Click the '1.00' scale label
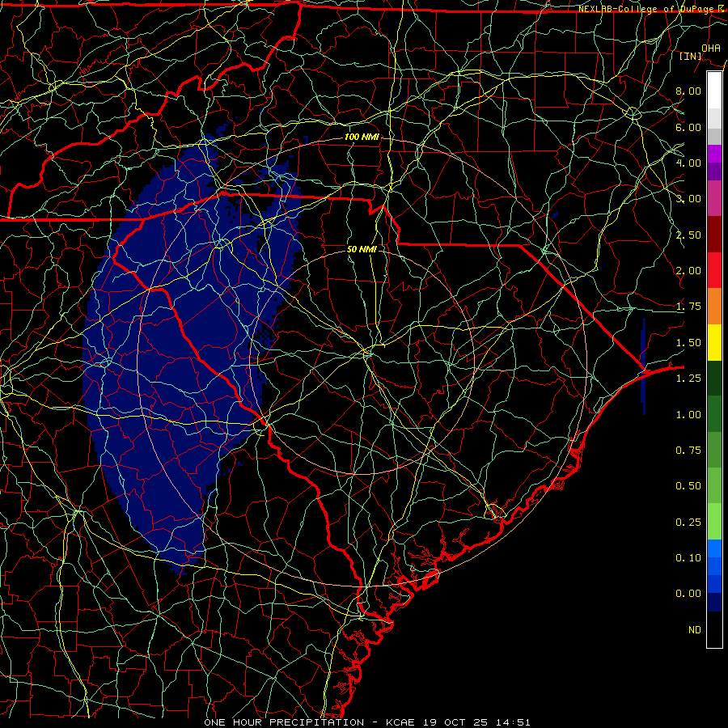This screenshot has width=728, height=728. [x=688, y=415]
